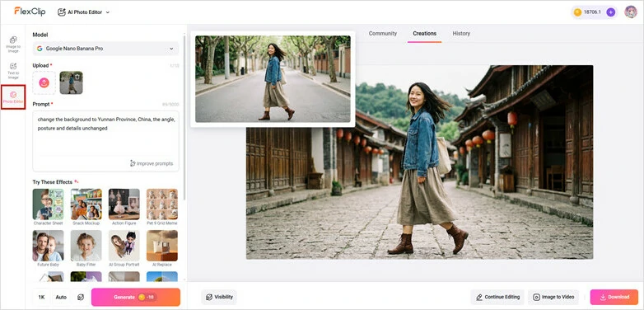Open the user avatar menu

631,12
